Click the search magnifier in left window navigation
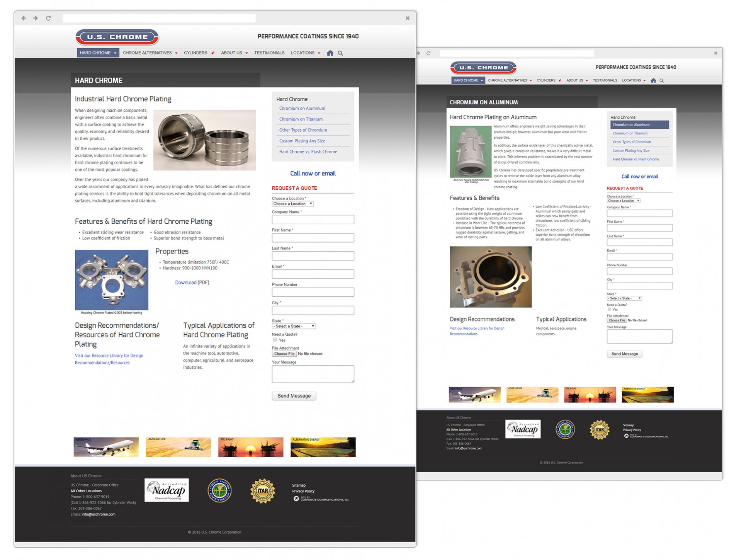734x560 pixels. coord(340,53)
